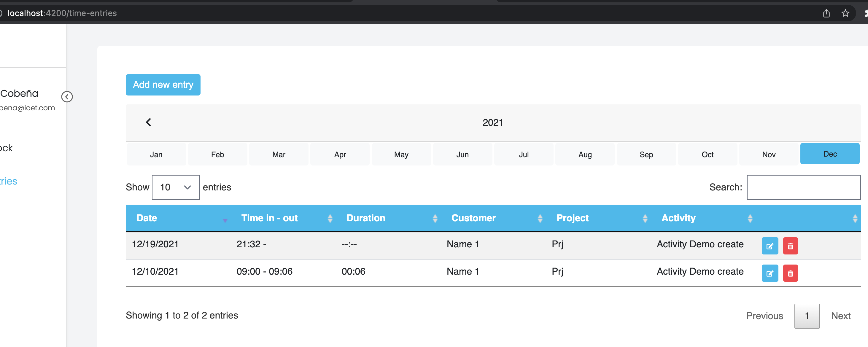Viewport: 868px width, 347px height.
Task: Go to previous year arrow
Action: [x=148, y=122]
